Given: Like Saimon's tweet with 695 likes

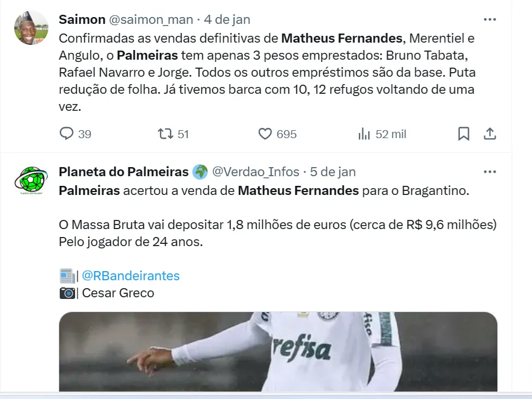Looking at the screenshot, I should (x=266, y=134).
